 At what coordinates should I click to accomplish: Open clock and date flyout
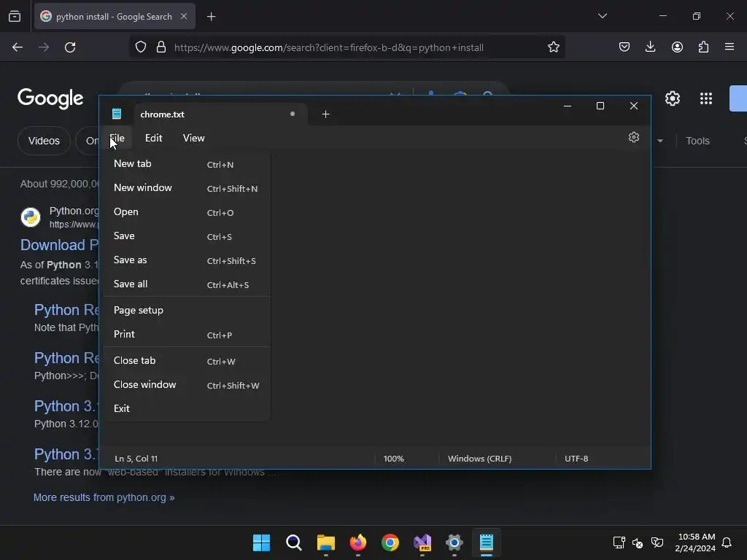tap(695, 542)
